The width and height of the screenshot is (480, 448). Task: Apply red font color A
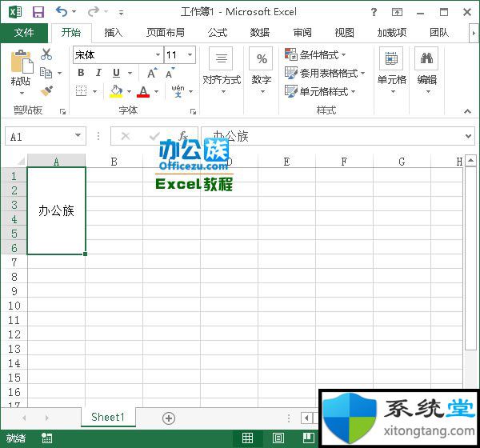[x=143, y=91]
